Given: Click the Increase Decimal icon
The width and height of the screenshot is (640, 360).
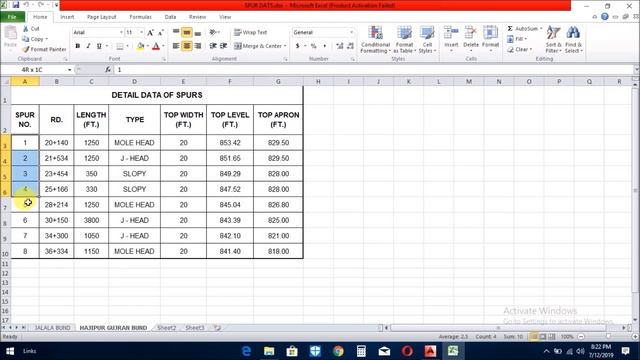Looking at the screenshot, I should coord(340,46).
